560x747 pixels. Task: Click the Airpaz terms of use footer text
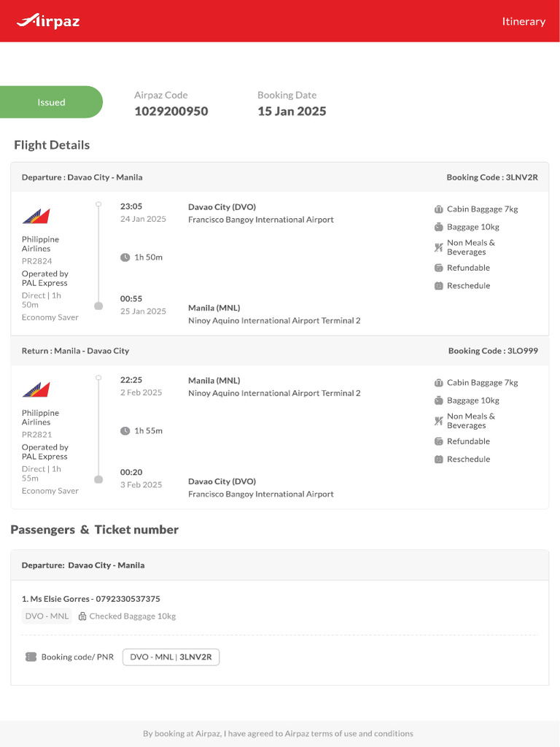[x=278, y=734]
